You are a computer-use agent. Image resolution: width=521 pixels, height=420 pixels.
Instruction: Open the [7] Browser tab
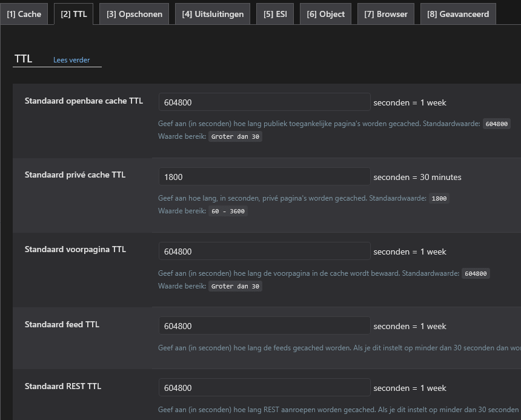point(386,14)
